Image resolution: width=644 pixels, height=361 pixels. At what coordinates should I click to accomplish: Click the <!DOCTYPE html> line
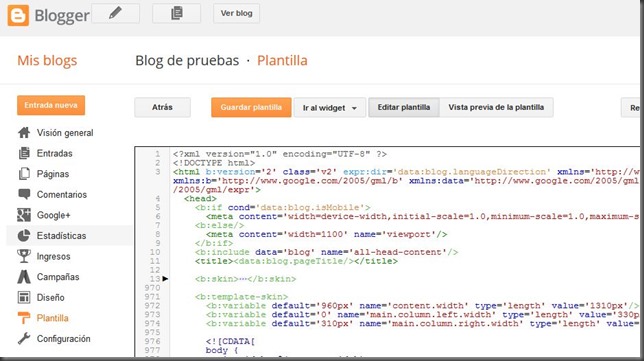(214, 163)
